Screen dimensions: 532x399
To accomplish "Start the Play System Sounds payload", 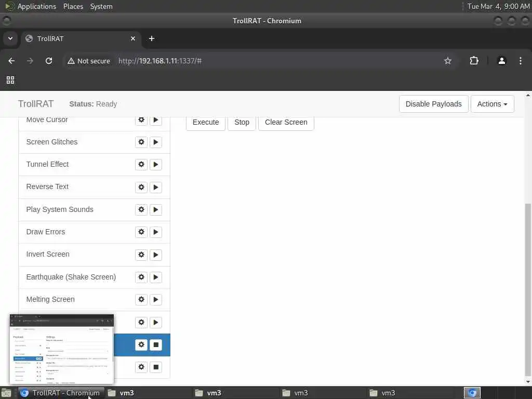I will coord(156,209).
